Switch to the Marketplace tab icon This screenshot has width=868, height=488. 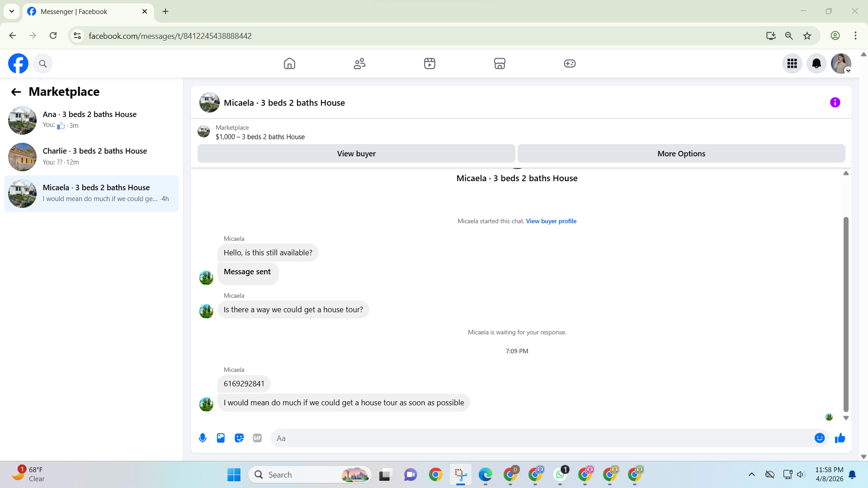(500, 64)
